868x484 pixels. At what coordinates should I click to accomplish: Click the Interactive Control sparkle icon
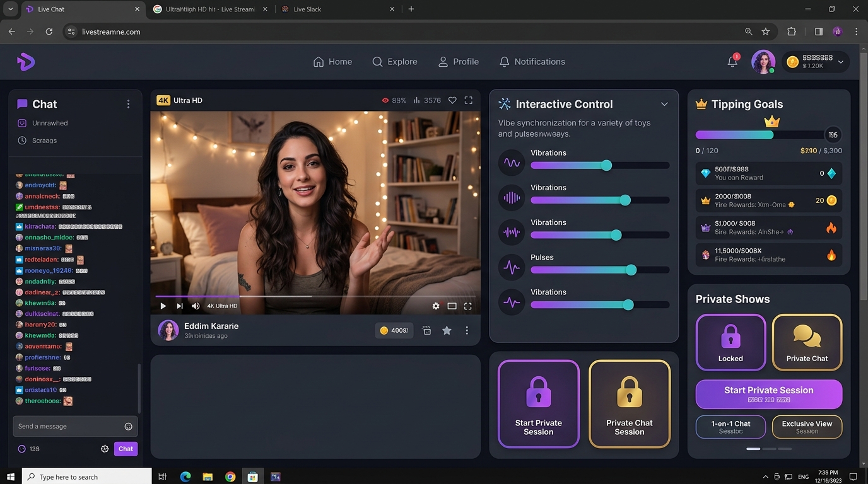click(x=504, y=104)
